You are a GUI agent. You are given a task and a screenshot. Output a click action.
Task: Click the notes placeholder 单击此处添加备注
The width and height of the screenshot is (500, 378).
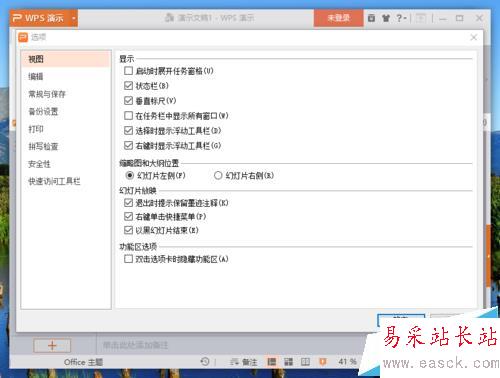click(135, 345)
